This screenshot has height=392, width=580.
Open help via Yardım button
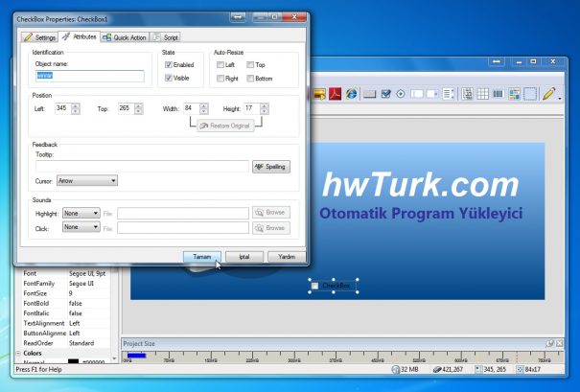[x=287, y=257]
